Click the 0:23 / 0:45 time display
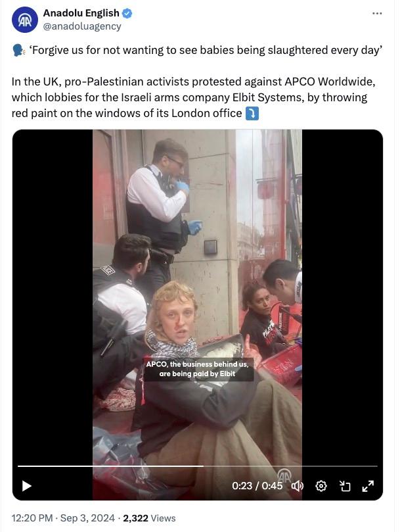The image size is (400, 532). (257, 486)
